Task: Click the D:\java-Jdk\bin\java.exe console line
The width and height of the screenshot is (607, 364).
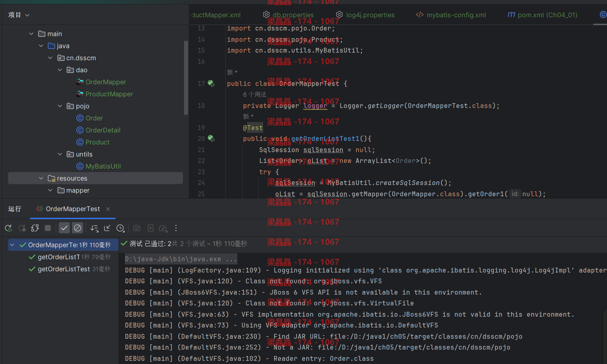Action: click(181, 259)
